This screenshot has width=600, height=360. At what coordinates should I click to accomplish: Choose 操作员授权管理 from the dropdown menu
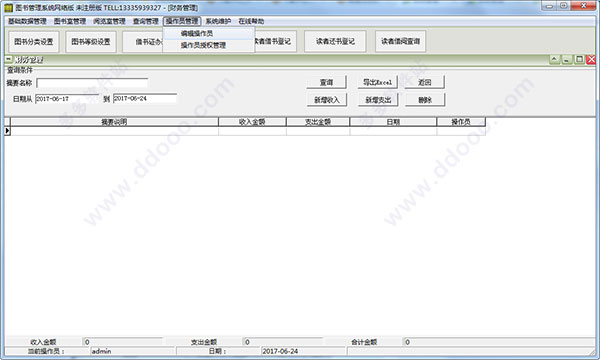coord(209,45)
